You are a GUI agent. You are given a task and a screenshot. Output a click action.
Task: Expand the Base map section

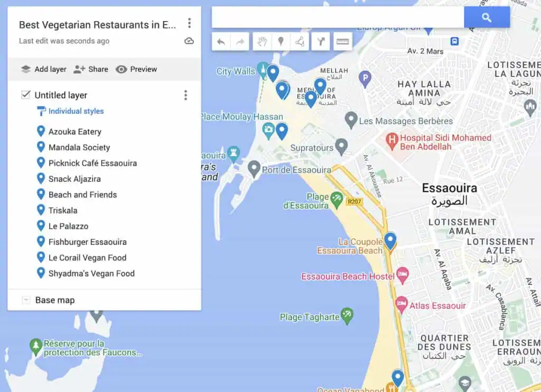point(26,300)
